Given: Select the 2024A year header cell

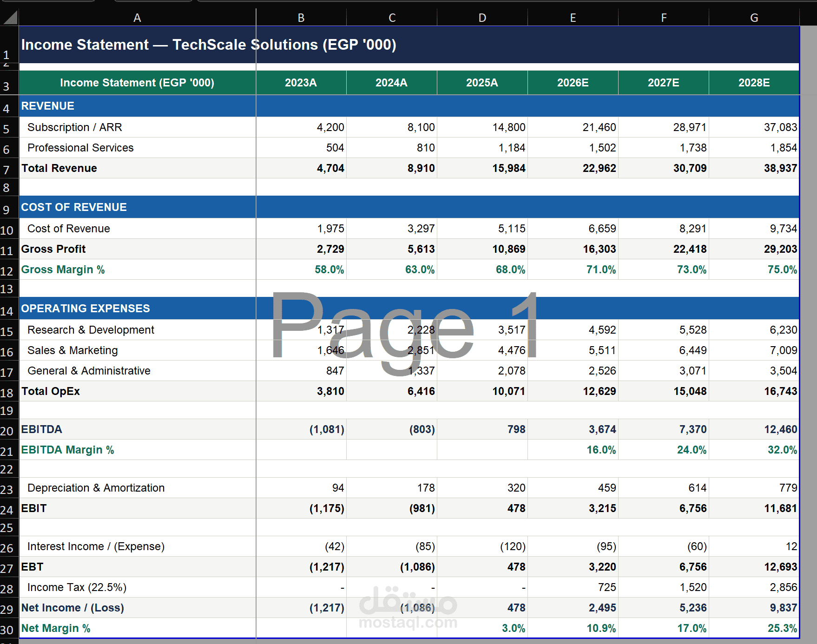Looking at the screenshot, I should click(392, 83).
